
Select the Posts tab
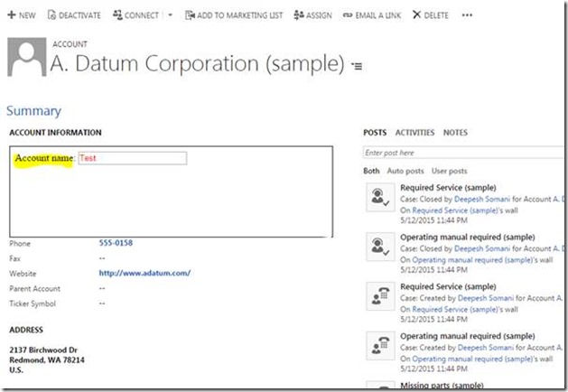tap(374, 133)
